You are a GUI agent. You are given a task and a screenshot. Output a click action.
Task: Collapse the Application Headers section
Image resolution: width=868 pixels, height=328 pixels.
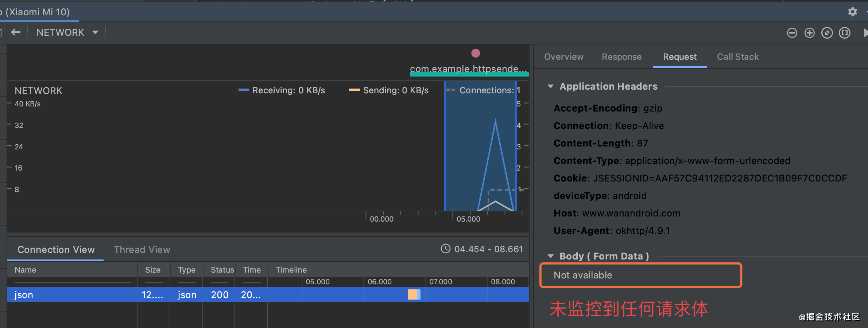pos(551,86)
